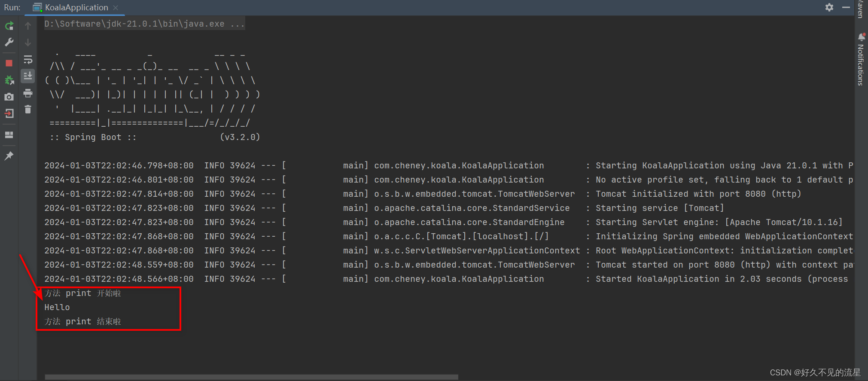Screen dimensions: 868x381
Task: Stop the running KoalaApplication
Action: [9, 63]
